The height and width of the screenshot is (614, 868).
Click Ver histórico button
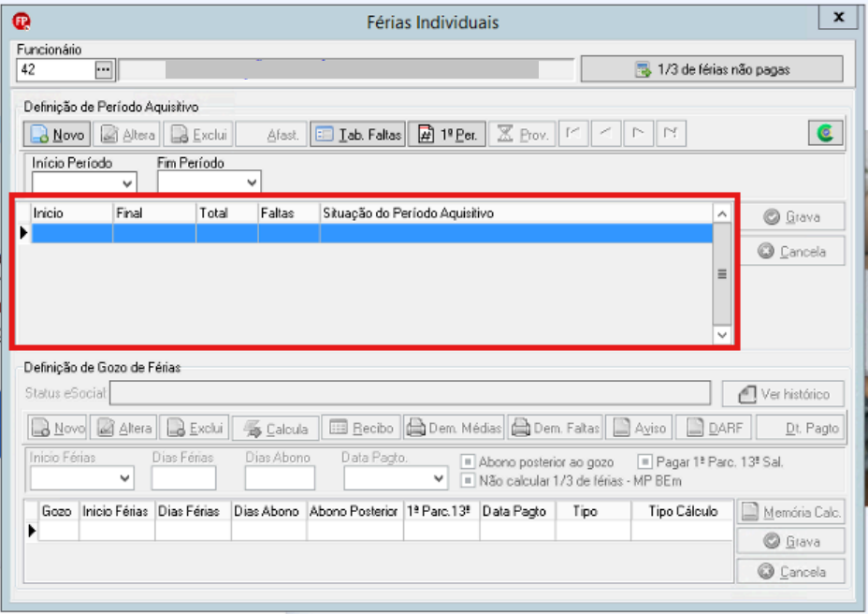pyautogui.click(x=783, y=394)
